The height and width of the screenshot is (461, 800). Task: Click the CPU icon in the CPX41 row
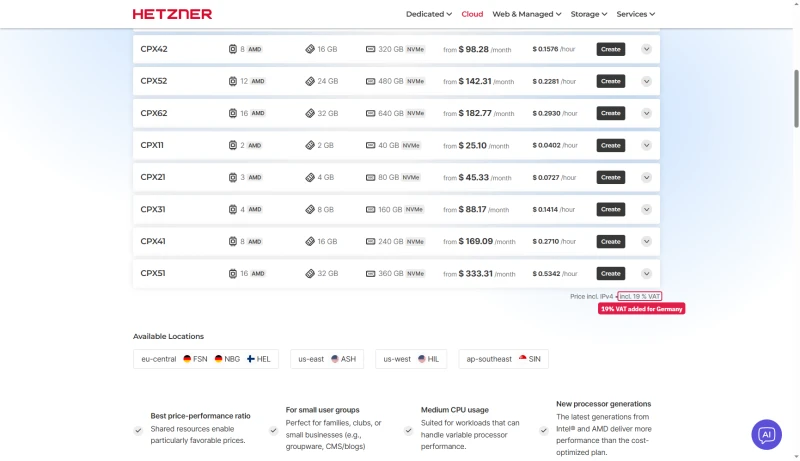(233, 242)
